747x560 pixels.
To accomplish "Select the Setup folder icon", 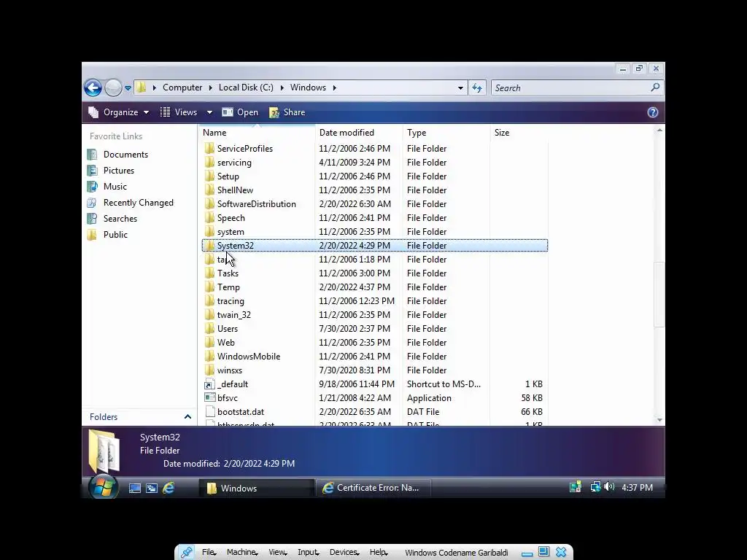I will tap(209, 176).
